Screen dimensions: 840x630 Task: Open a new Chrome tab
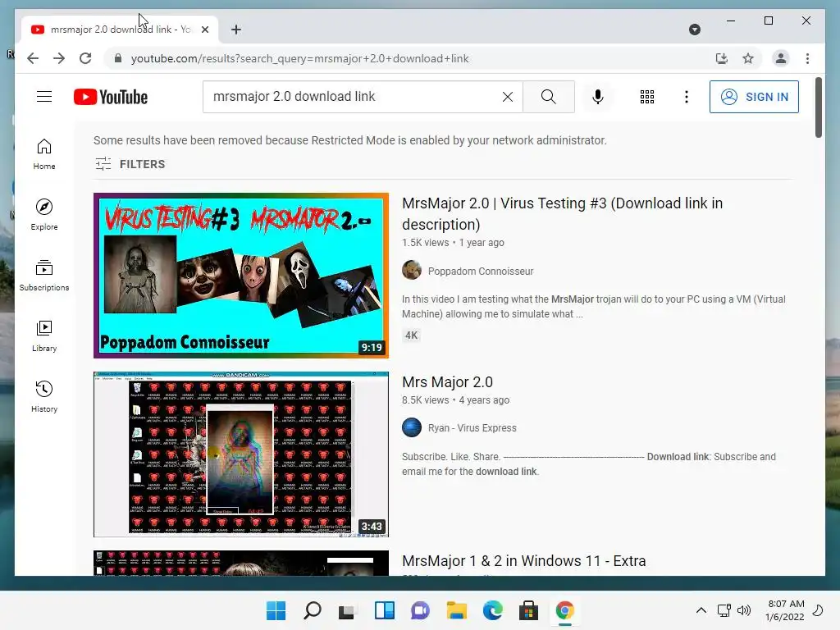coord(236,30)
